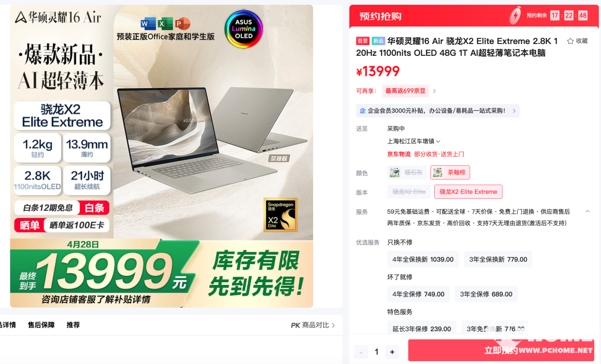Click the lightning bolt reservation icon

click(x=515, y=16)
